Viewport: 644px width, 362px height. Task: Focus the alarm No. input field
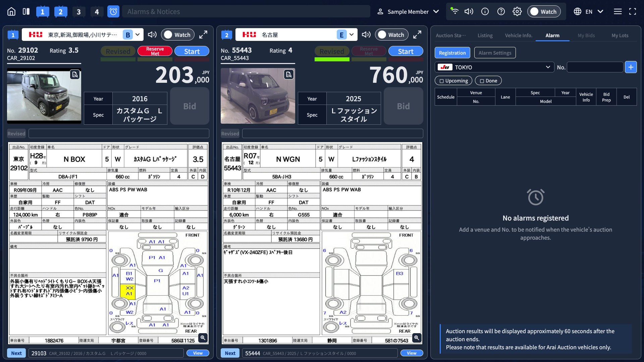pos(595,67)
